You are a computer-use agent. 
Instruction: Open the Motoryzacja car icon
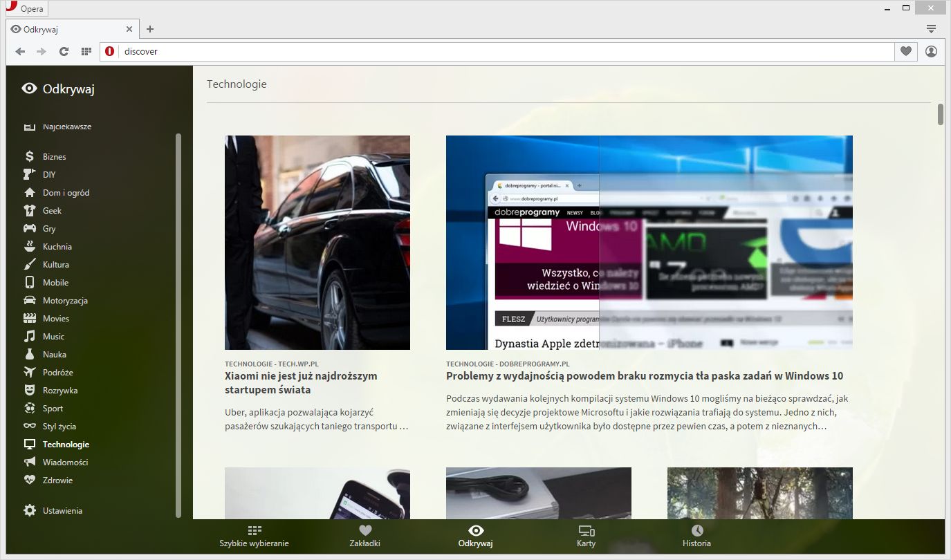29,301
